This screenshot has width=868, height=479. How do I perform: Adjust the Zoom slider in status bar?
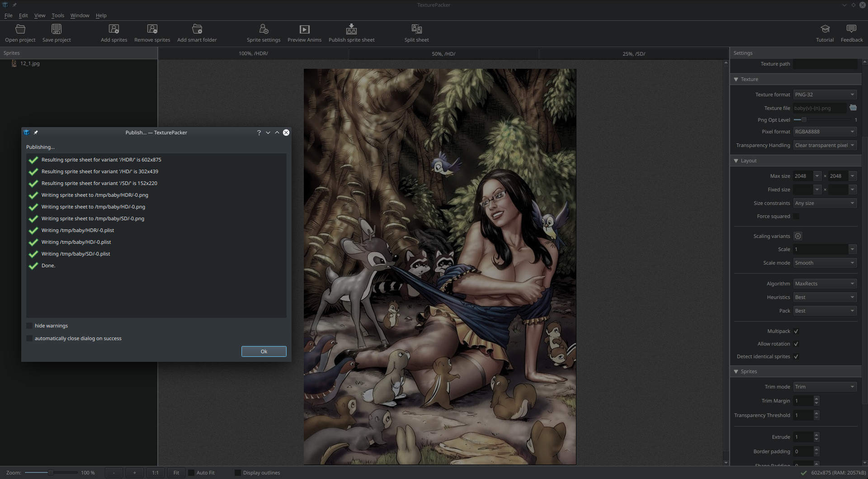click(51, 473)
